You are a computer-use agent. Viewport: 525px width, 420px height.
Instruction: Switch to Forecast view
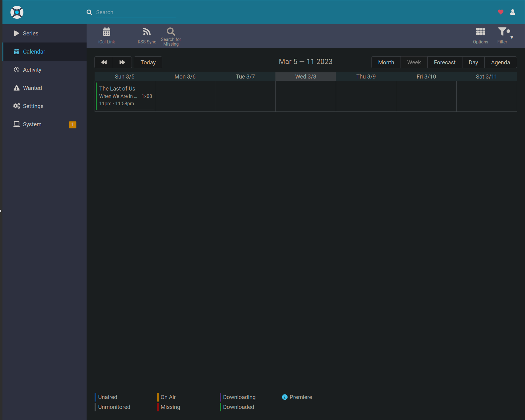(445, 62)
